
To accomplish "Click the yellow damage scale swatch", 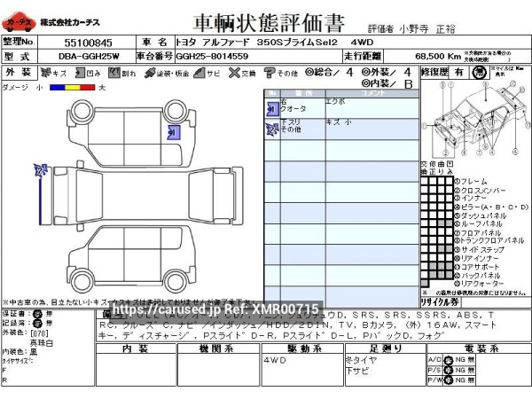I will [x=73, y=88].
